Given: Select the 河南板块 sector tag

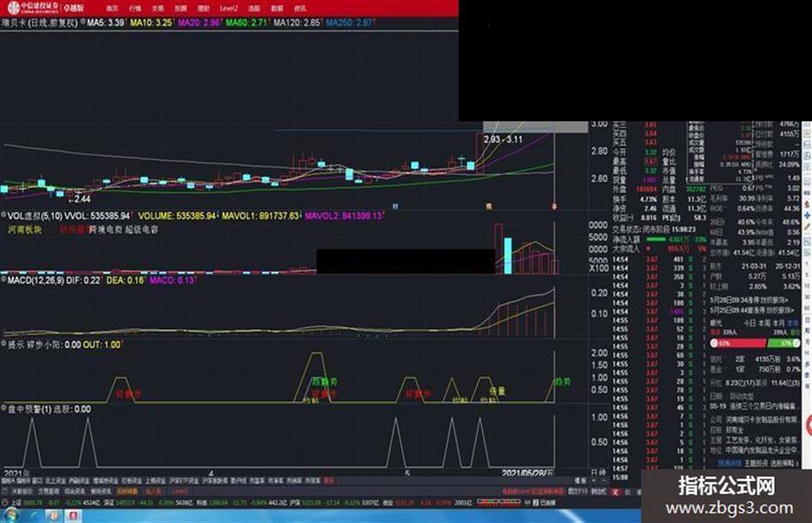Looking at the screenshot, I should tap(25, 229).
